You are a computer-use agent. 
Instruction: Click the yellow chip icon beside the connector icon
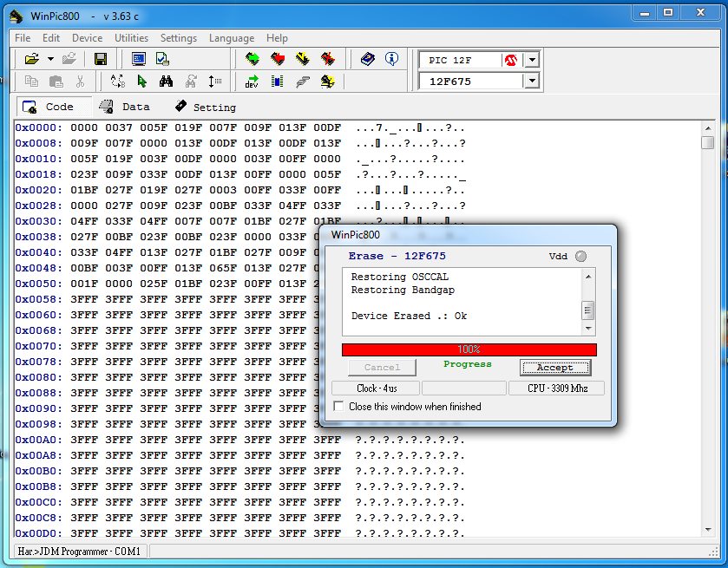[x=328, y=82]
